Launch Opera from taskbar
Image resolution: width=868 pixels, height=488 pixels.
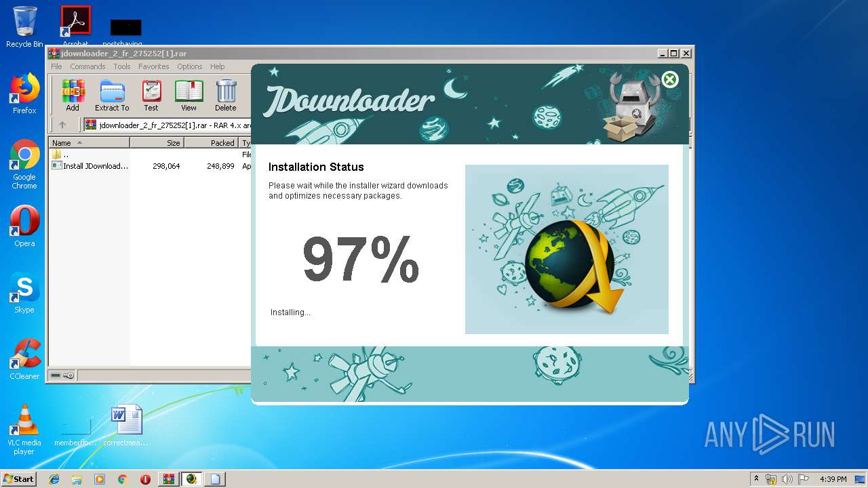(145, 479)
